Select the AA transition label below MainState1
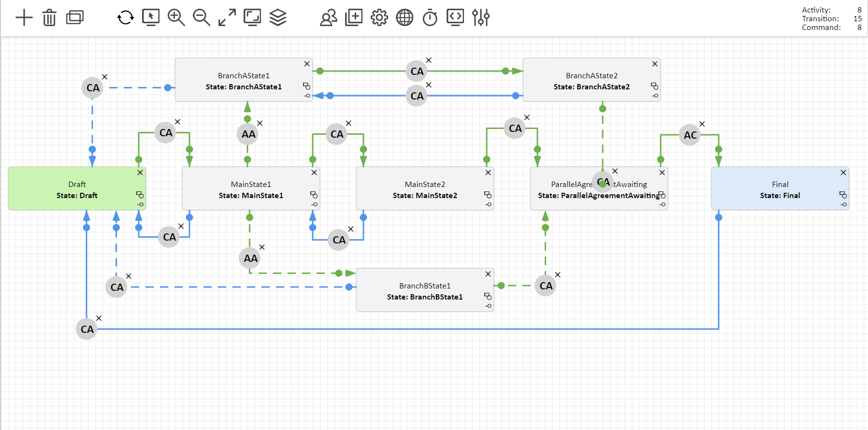Screen dimensions: 868x430 coord(250,258)
